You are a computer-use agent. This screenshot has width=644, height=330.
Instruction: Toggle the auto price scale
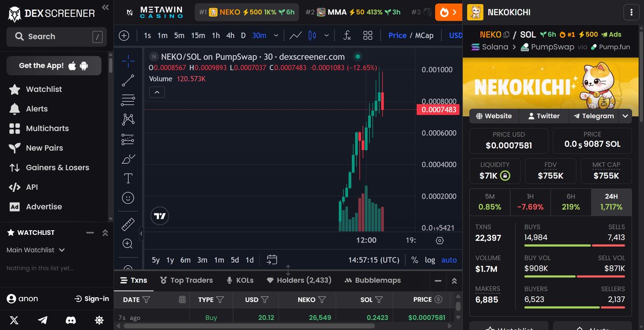449,260
